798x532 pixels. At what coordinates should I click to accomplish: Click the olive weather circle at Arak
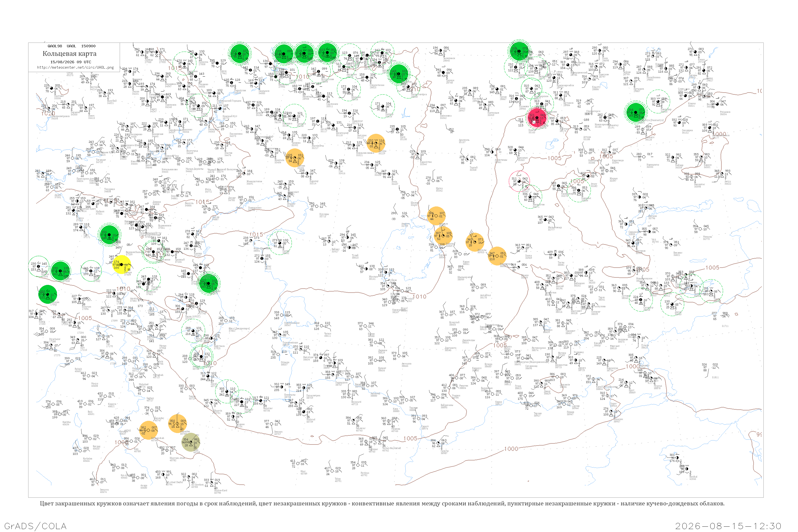click(191, 442)
